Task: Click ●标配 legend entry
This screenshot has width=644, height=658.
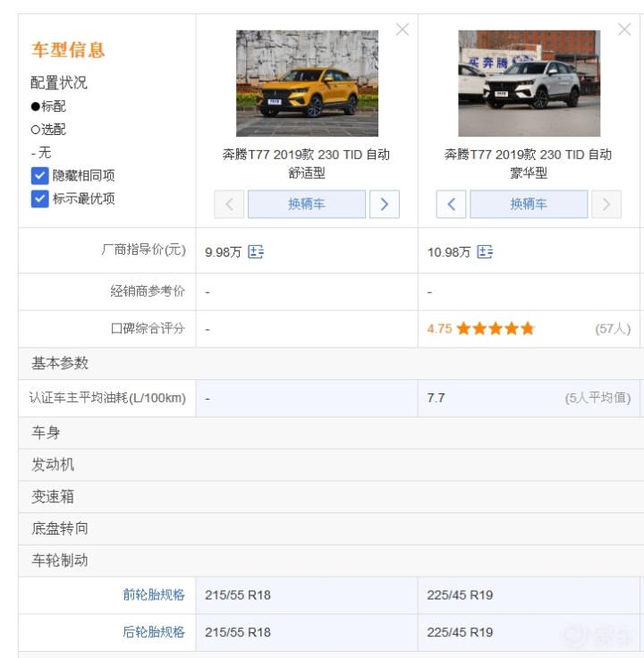Action: (x=48, y=106)
